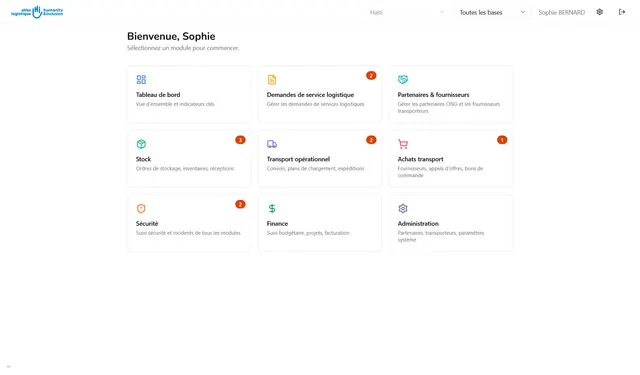Click the Transport opérationnel truck icon
The height and width of the screenshot is (375, 640).
coord(272,144)
